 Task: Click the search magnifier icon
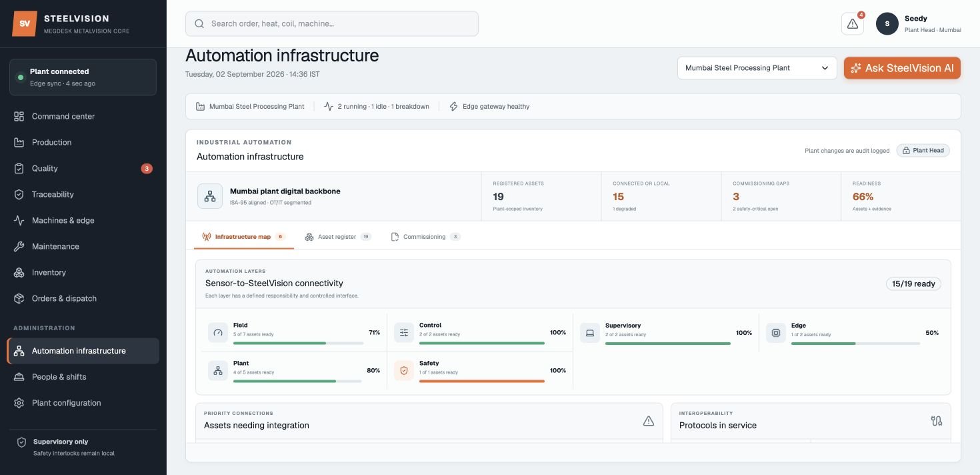199,23
